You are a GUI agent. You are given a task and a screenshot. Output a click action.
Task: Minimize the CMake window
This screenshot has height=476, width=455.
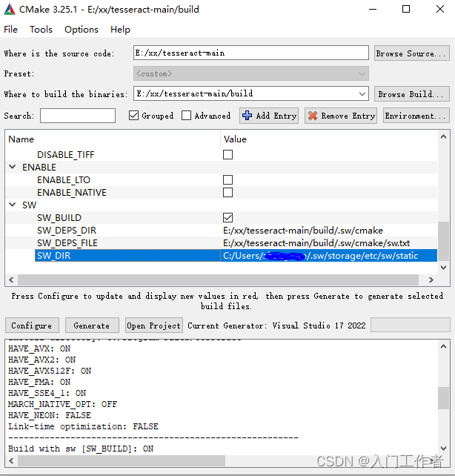(x=373, y=10)
